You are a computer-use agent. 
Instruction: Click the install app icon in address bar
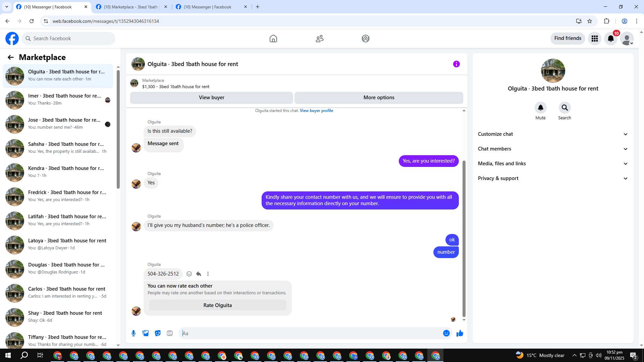(579, 21)
